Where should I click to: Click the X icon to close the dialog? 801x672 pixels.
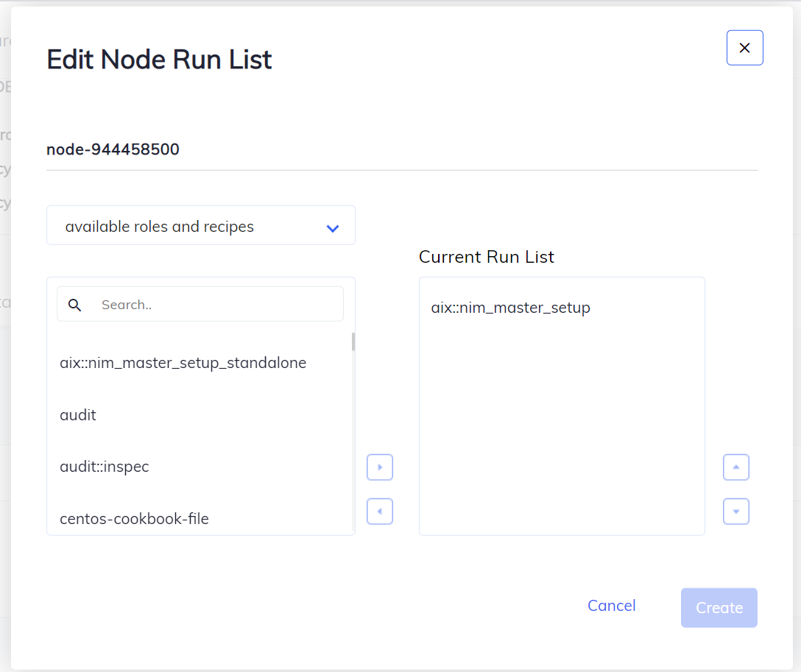tap(744, 47)
